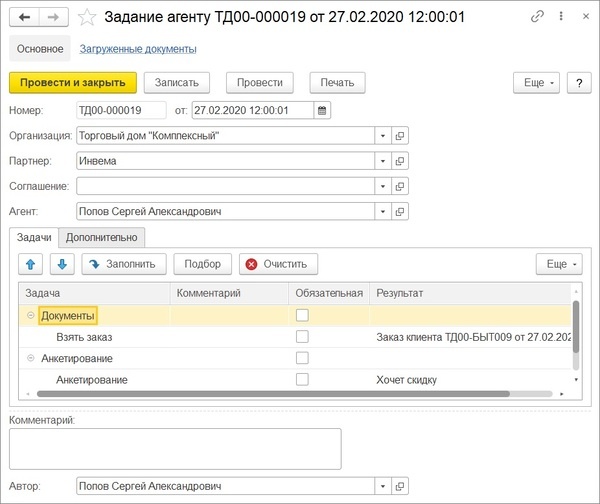Expand the Соглашение dropdown list
The height and width of the screenshot is (504, 600).
383,186
